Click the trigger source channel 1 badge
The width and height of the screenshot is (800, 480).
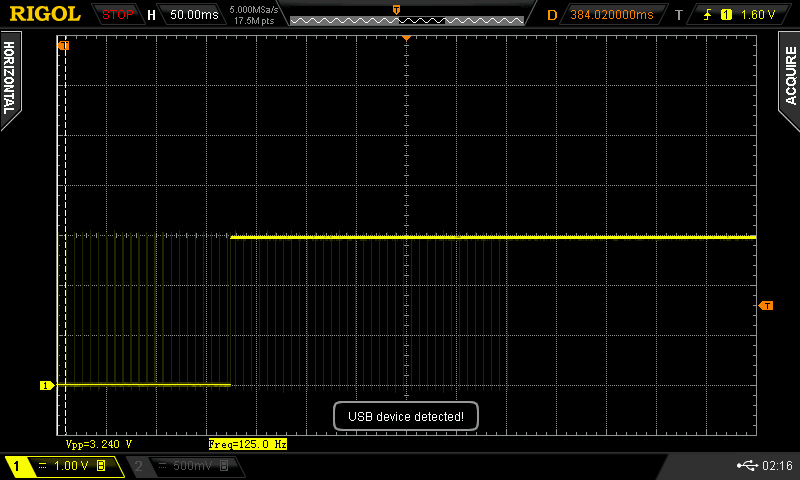tap(726, 15)
